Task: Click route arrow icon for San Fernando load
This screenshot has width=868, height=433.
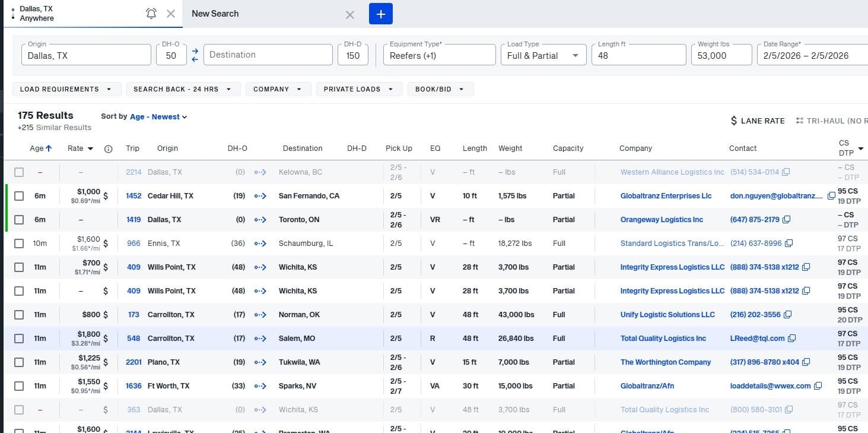Action: pyautogui.click(x=260, y=196)
